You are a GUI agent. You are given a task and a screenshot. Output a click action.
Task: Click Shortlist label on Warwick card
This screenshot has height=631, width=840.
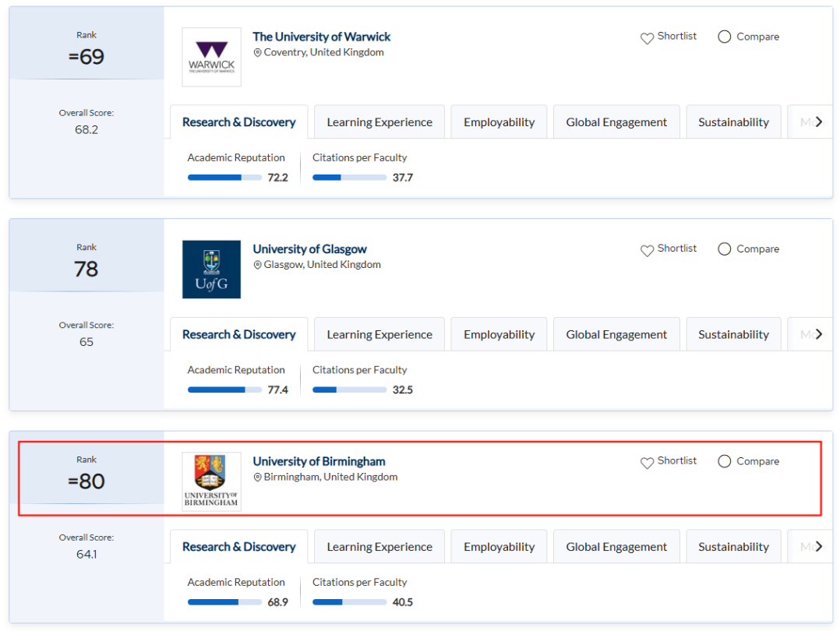pyautogui.click(x=676, y=36)
